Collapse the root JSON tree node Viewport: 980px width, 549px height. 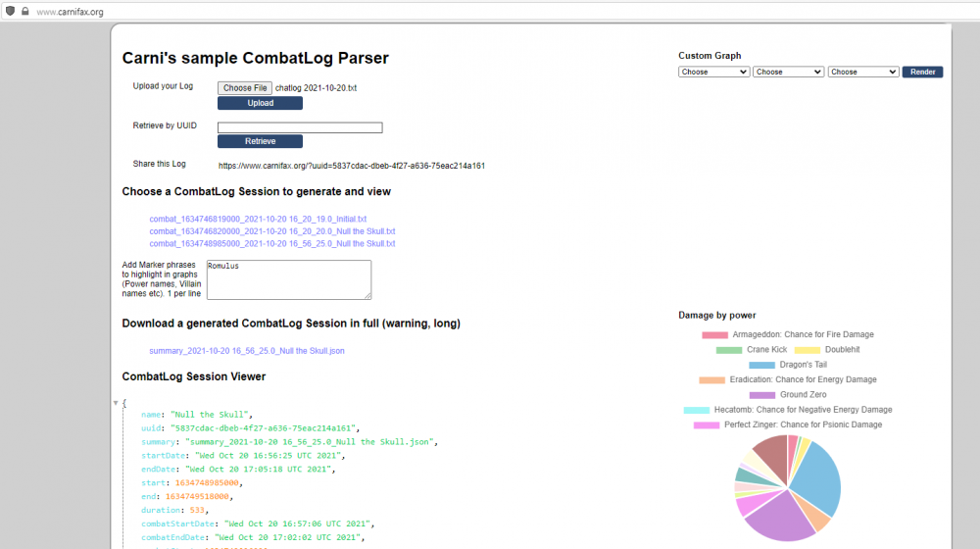click(116, 403)
